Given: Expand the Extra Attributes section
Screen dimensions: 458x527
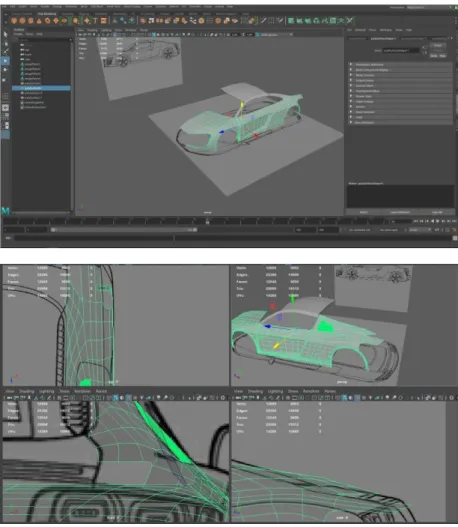Looking at the screenshot, I should [x=400, y=122].
